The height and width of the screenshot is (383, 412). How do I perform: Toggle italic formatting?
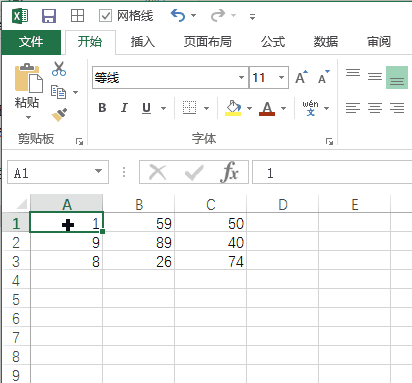click(124, 108)
